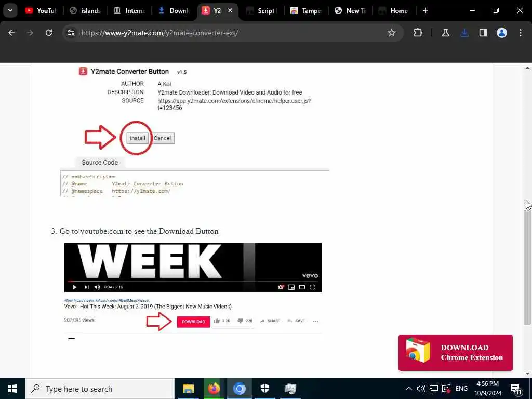This screenshot has height=399, width=532.
Task: Click SHARE under the video
Action: coord(270,321)
